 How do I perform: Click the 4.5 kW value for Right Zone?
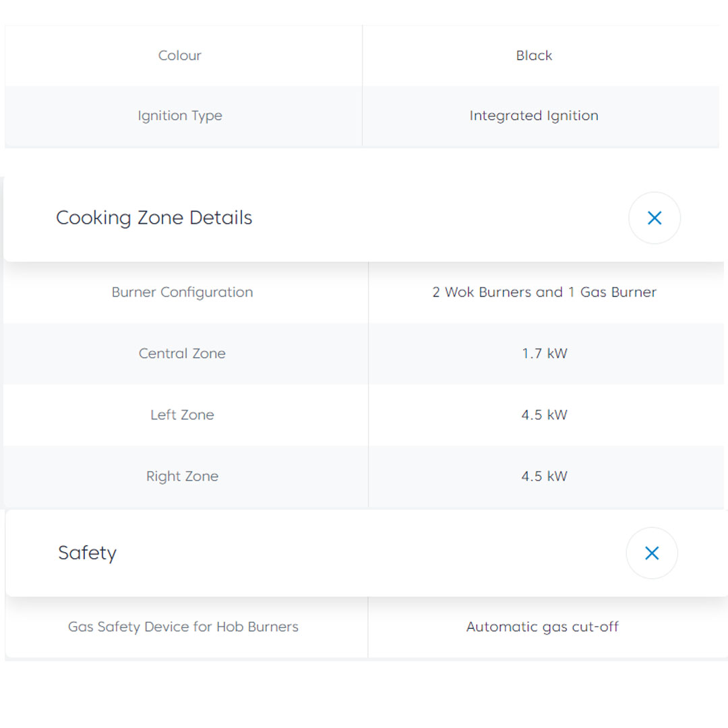pyautogui.click(x=544, y=476)
